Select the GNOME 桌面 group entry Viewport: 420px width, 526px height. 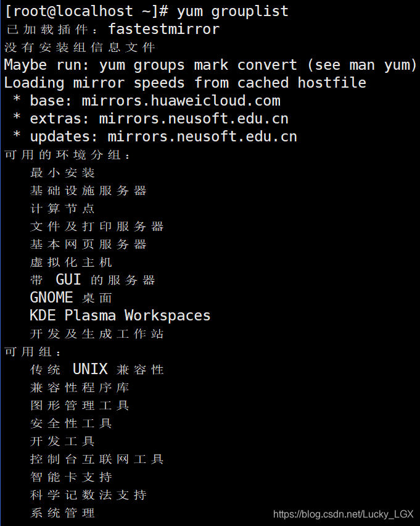coord(71,298)
